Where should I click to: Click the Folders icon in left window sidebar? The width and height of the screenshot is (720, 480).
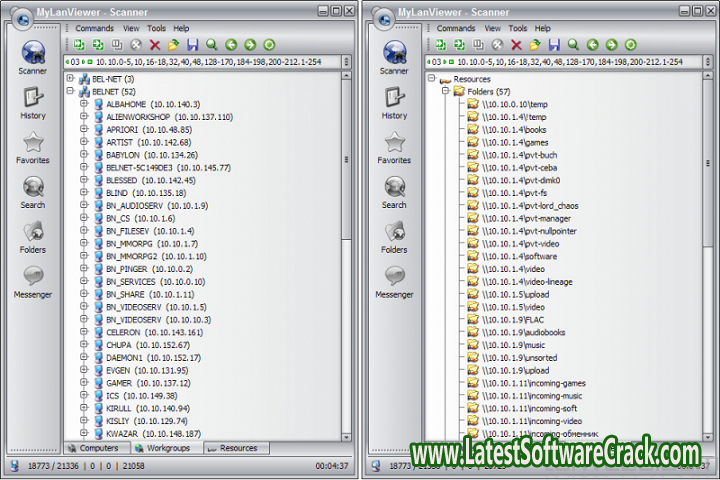click(x=33, y=236)
